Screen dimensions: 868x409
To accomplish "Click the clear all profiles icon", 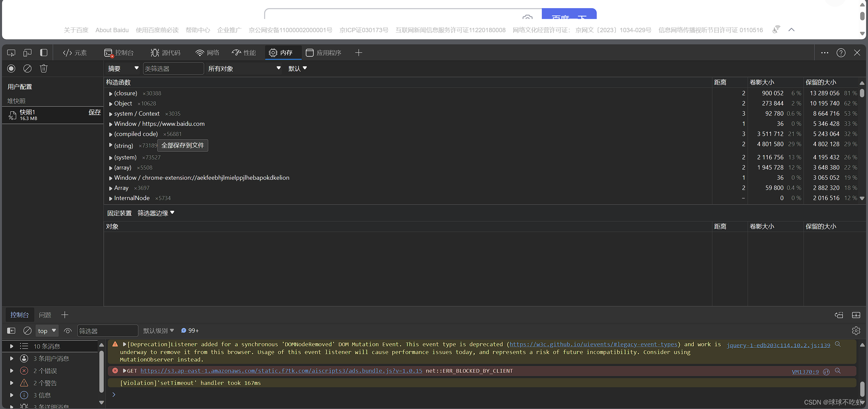I will [27, 69].
